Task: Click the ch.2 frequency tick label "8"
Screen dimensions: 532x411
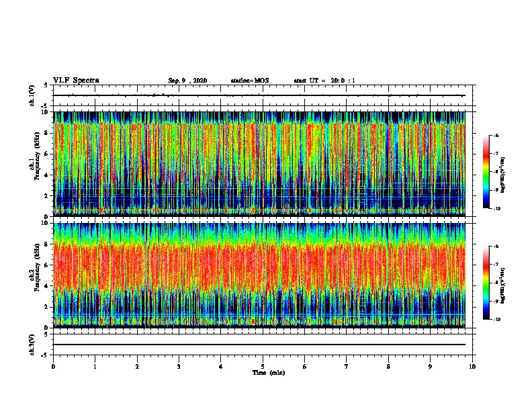Action: pos(46,244)
